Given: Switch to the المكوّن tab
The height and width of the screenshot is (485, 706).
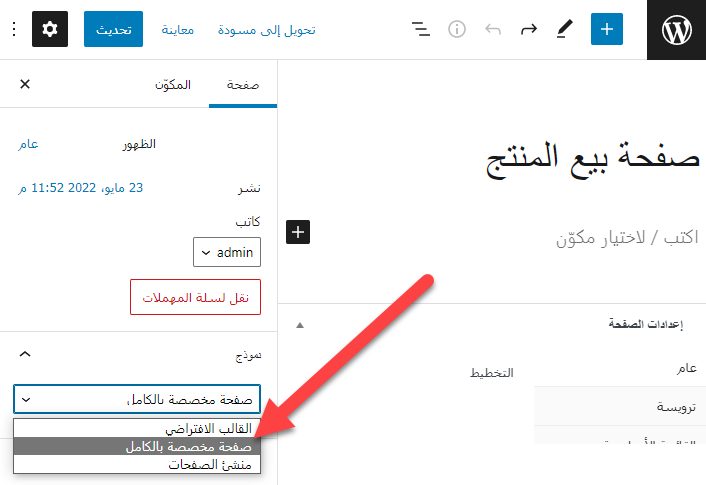Looking at the screenshot, I should point(172,85).
